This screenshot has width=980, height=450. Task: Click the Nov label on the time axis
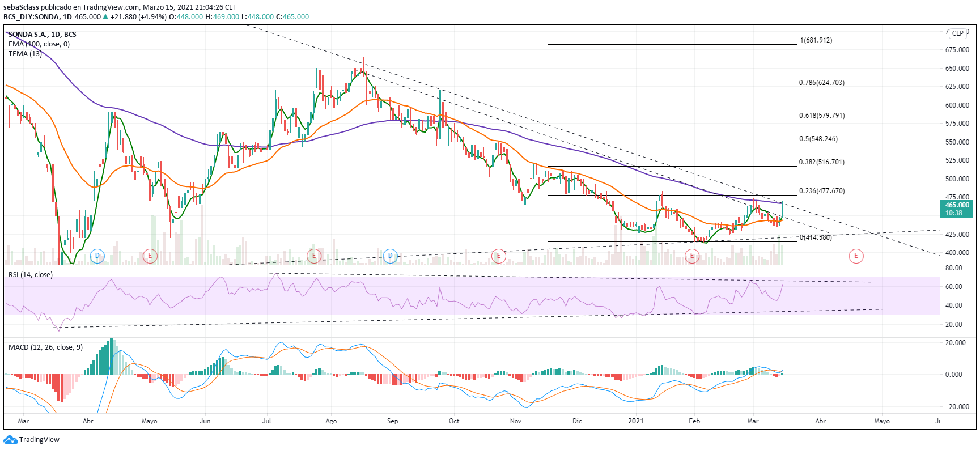click(515, 421)
